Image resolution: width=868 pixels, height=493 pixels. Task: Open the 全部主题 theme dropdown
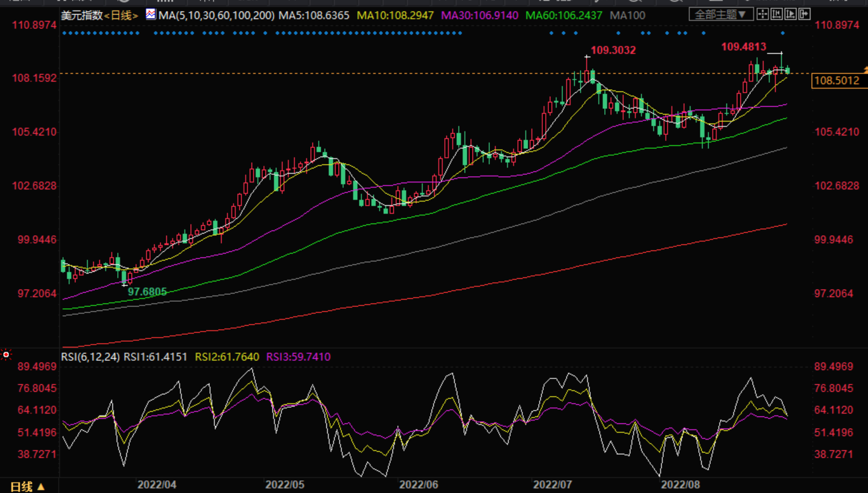click(x=721, y=14)
